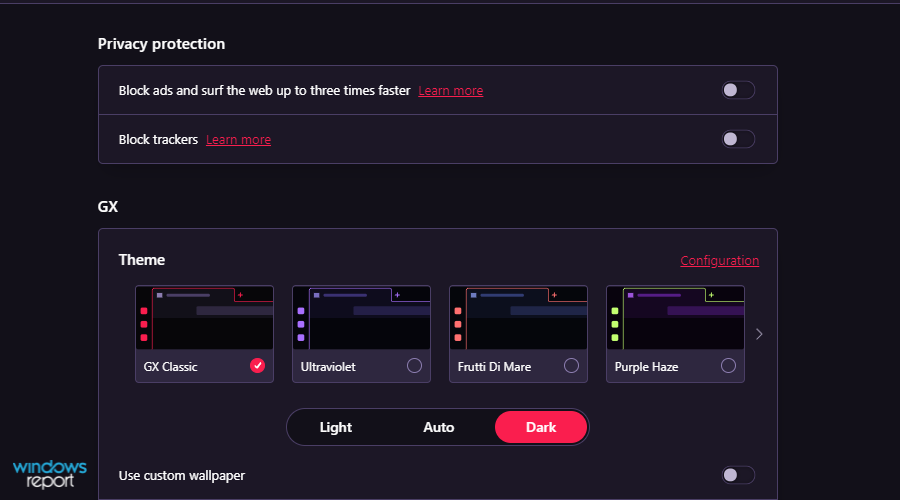Select the Purple Haze radio button

728,366
